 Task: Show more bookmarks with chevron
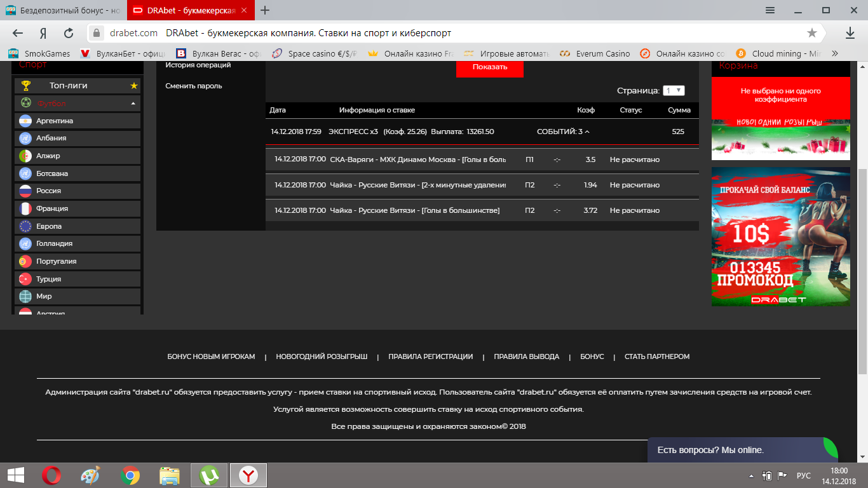[834, 53]
